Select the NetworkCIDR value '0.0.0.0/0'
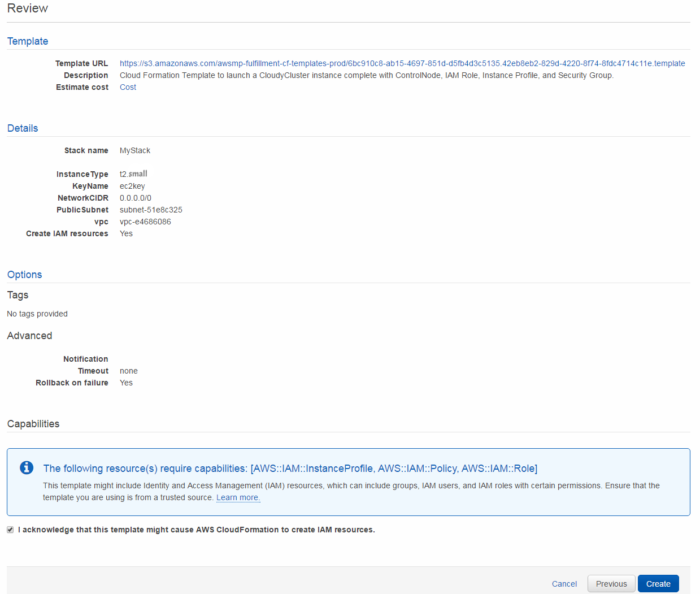This screenshot has height=594, width=700. pos(136,198)
